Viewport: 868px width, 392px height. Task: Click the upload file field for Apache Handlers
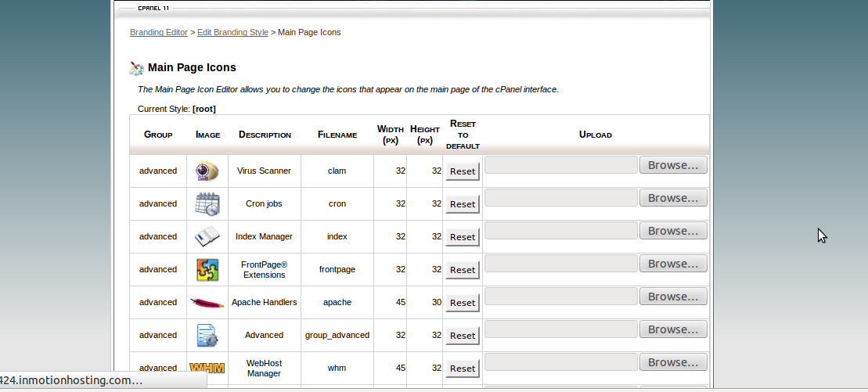[x=561, y=297]
